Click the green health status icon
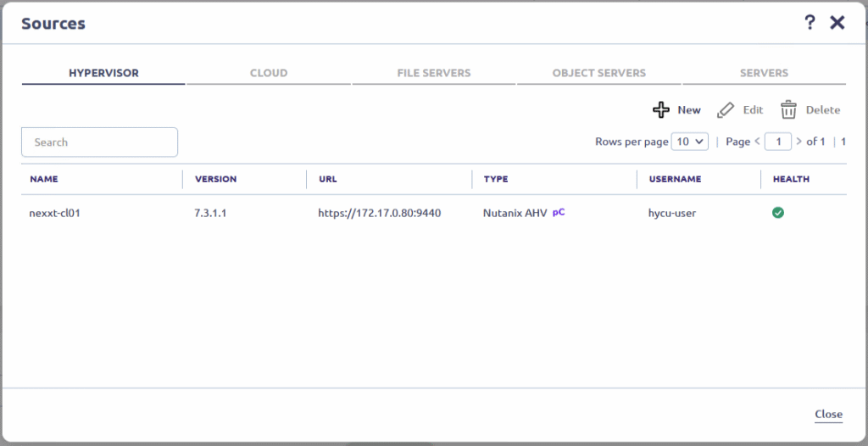Screen dimensions: 868x446 (x=777, y=213)
